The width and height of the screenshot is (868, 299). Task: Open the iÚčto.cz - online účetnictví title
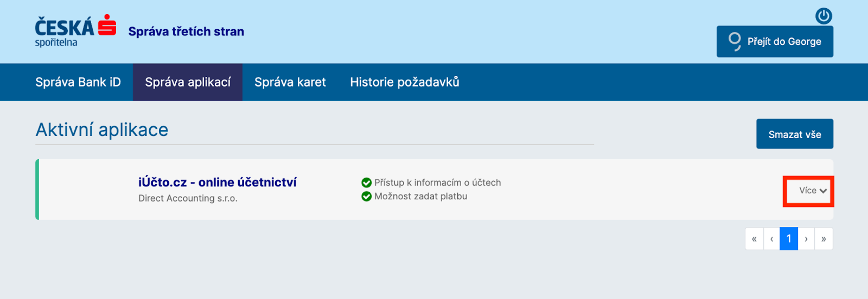218,183
